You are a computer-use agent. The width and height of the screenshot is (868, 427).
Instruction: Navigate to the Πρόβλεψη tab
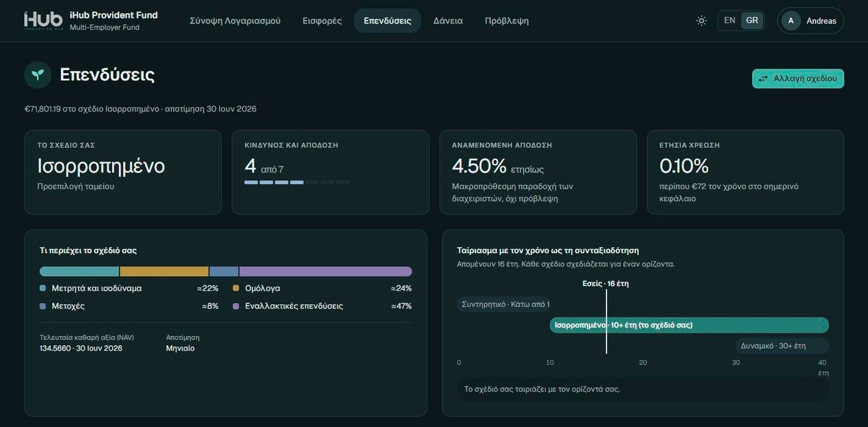tap(507, 20)
